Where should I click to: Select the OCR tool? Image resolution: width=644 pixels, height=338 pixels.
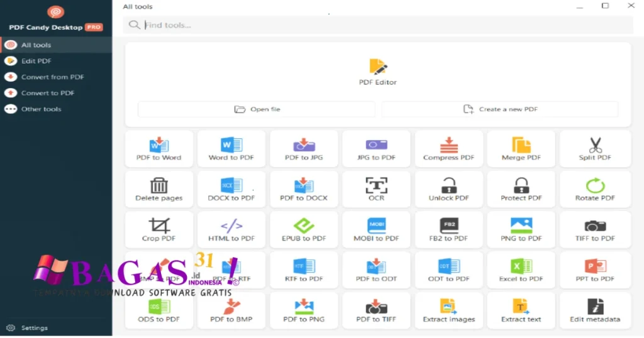(x=376, y=190)
